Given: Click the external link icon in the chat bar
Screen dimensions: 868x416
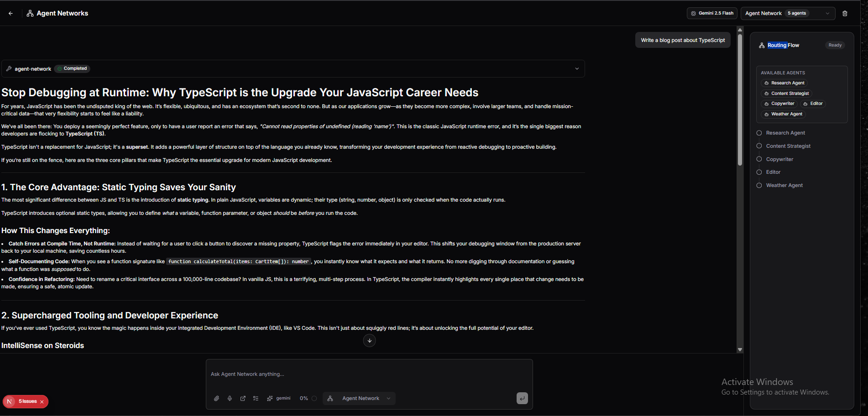Looking at the screenshot, I should [x=243, y=398].
